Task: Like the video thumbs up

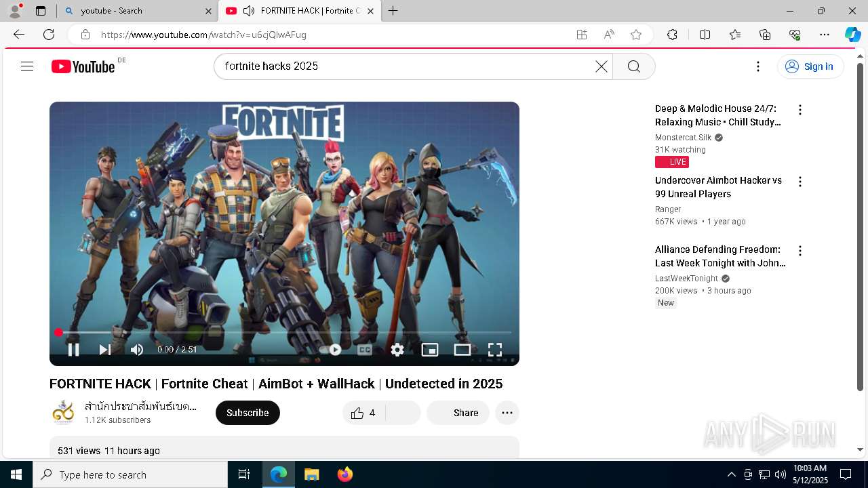Action: click(x=363, y=413)
